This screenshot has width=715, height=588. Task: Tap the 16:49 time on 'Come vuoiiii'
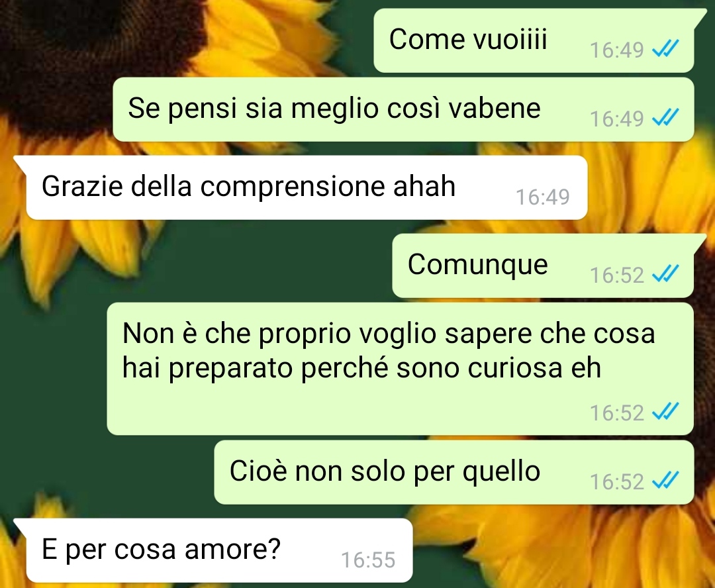[616, 50]
